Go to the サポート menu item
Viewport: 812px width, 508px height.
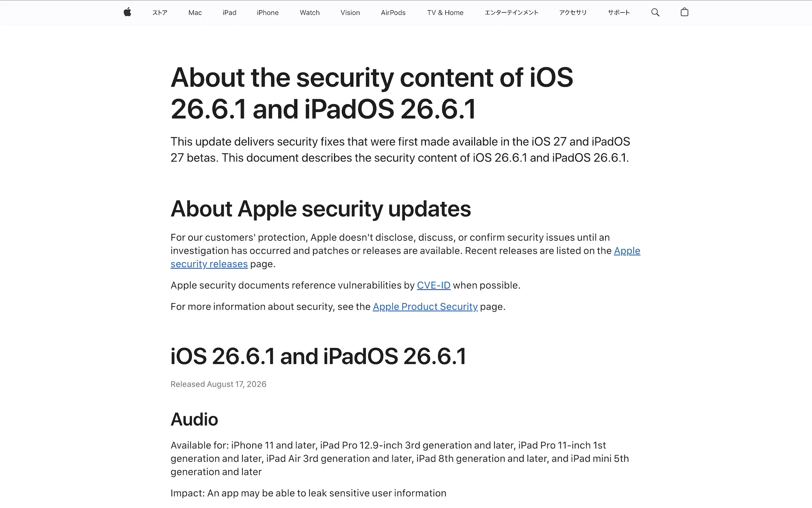[x=619, y=13]
